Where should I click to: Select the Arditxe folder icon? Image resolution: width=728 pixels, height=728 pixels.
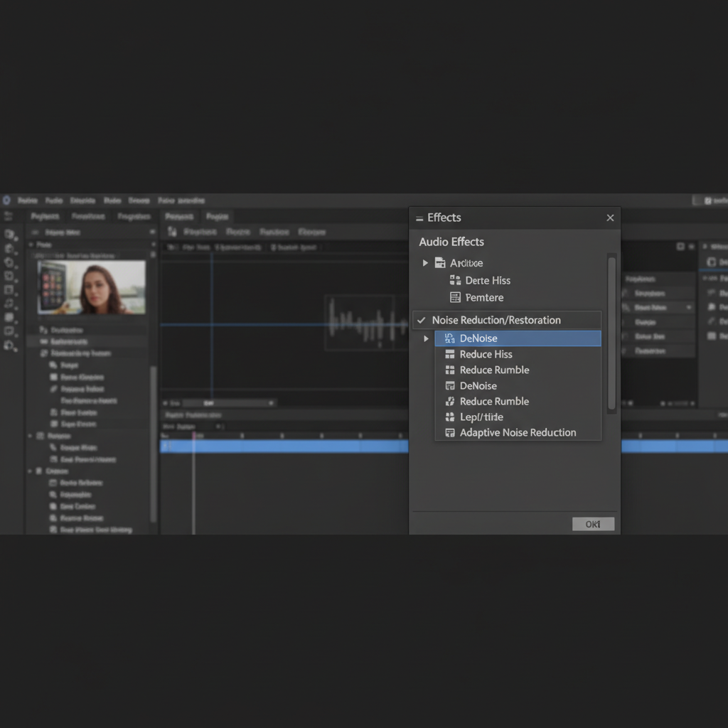439,263
